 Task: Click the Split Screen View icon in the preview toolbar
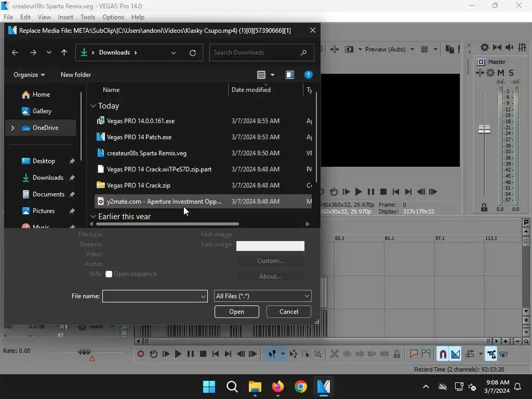(349, 49)
